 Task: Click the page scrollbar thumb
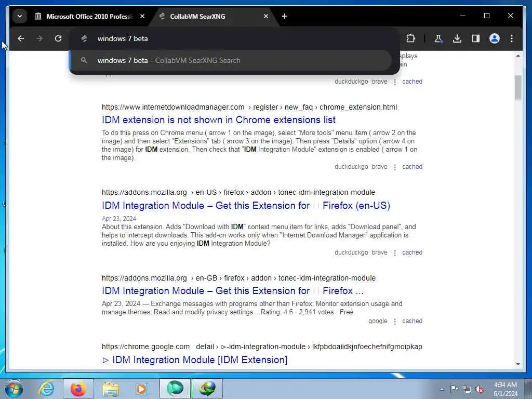pyautogui.click(x=518, y=87)
